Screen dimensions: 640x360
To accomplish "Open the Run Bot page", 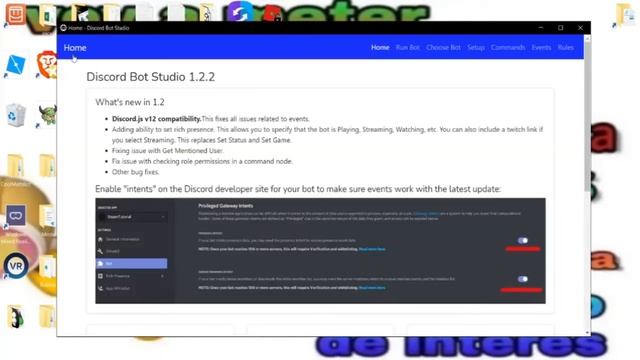I will [x=407, y=47].
